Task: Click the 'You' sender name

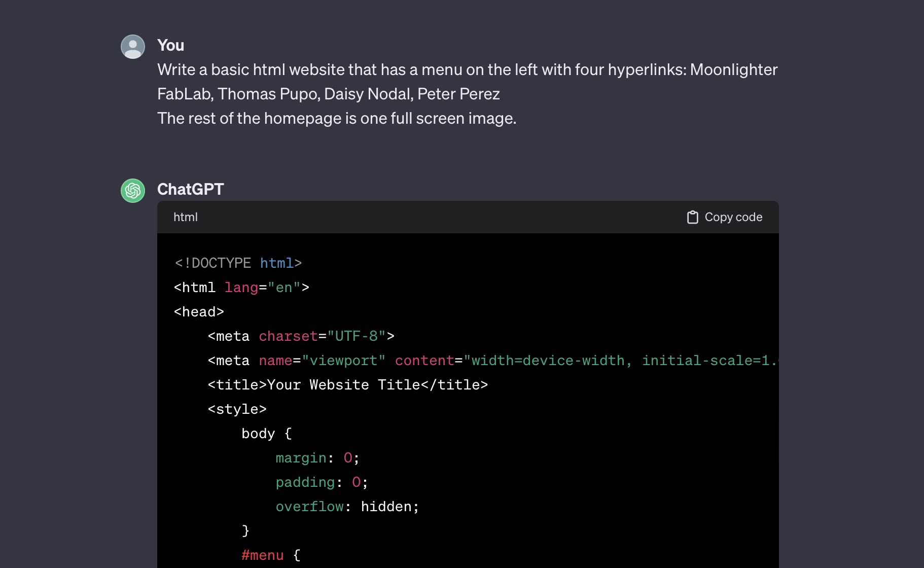Action: [x=170, y=45]
